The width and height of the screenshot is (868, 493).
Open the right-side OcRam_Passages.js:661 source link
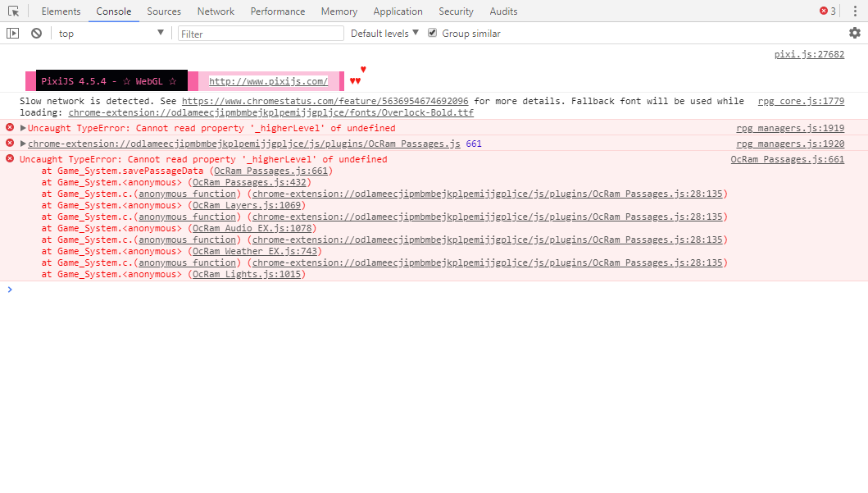pyautogui.click(x=788, y=159)
